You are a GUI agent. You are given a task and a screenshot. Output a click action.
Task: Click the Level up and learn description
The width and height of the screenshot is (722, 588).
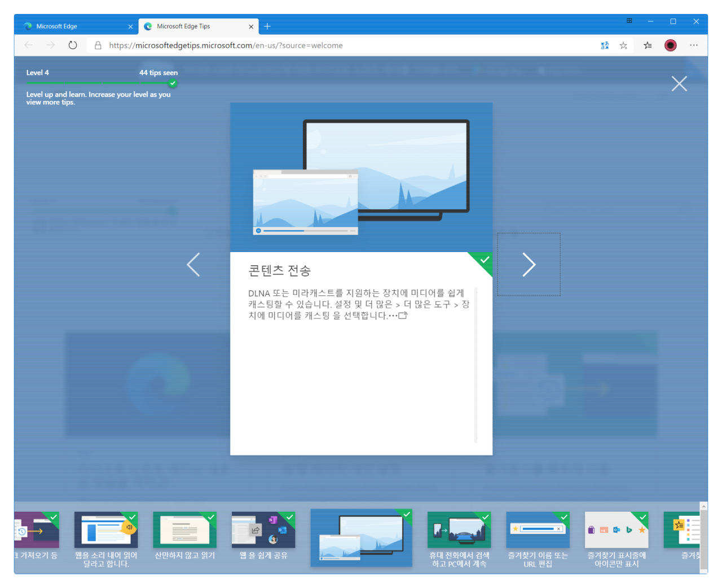(98, 98)
